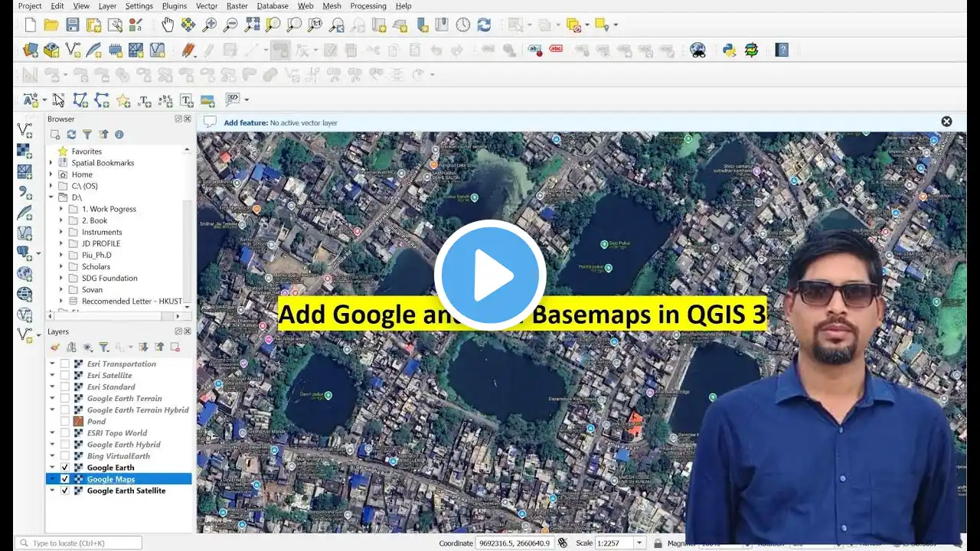
Task: Toggle the Pond layer checkbox
Action: 65,422
